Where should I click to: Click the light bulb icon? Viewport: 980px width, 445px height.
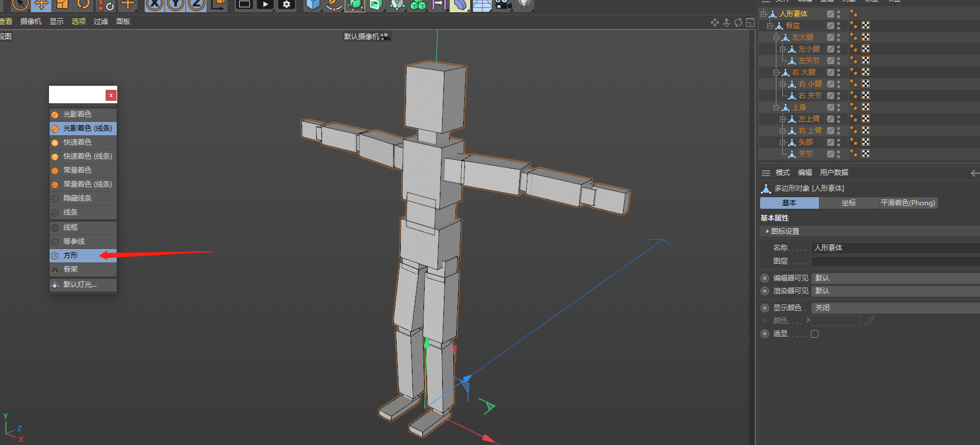point(524,5)
